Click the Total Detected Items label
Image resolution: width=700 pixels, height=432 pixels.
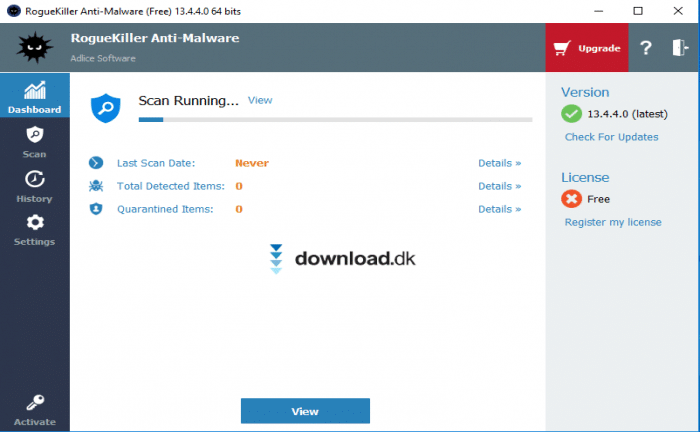[x=171, y=186]
